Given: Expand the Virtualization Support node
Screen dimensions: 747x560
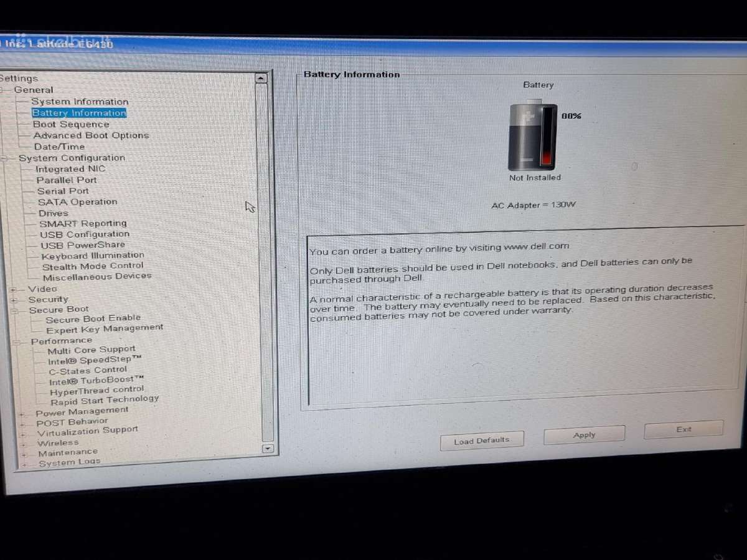Looking at the screenshot, I should tap(23, 434).
